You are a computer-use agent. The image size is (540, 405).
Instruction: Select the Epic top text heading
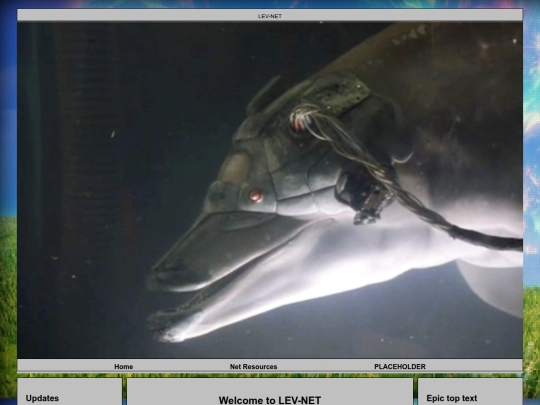[451, 398]
